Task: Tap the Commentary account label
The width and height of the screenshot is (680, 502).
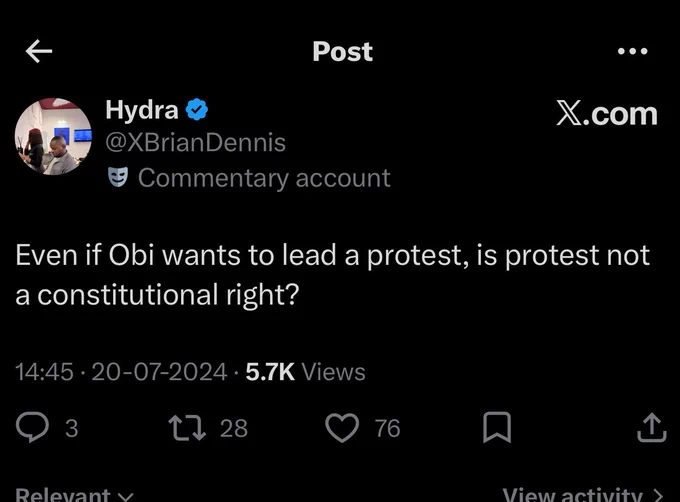Action: coord(264,178)
